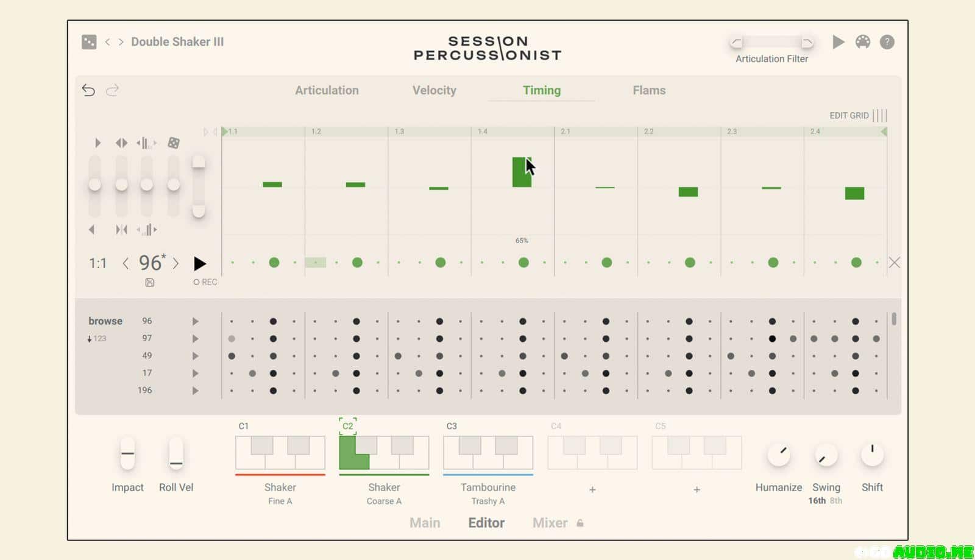
Task: Click the randomize preset dice icon beside Double Shaker III
Action: click(x=89, y=42)
